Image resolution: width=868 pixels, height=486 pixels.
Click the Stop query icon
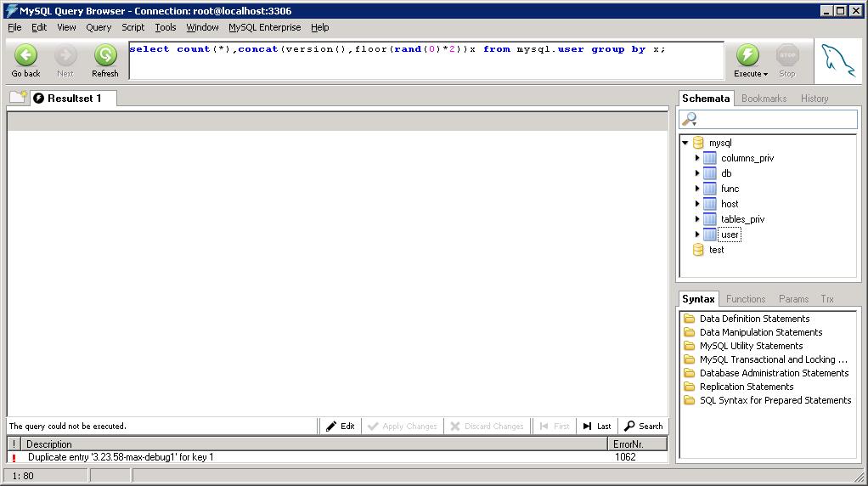coord(787,55)
